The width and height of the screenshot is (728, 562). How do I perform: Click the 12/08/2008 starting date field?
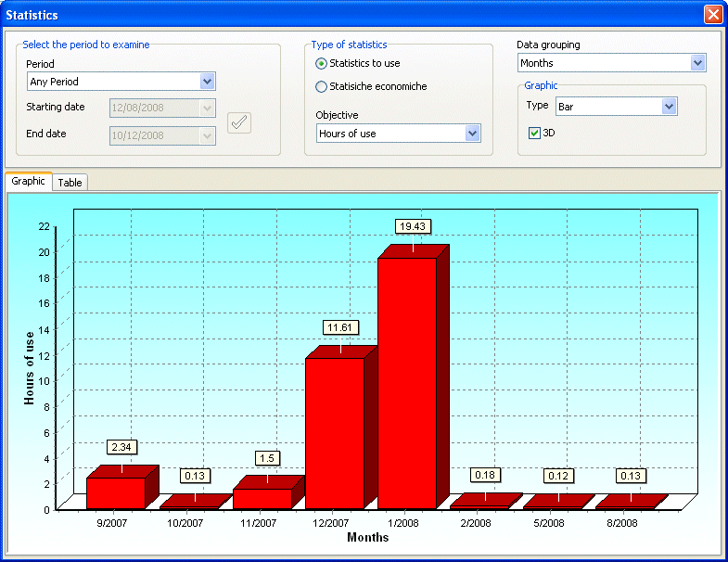(162, 109)
